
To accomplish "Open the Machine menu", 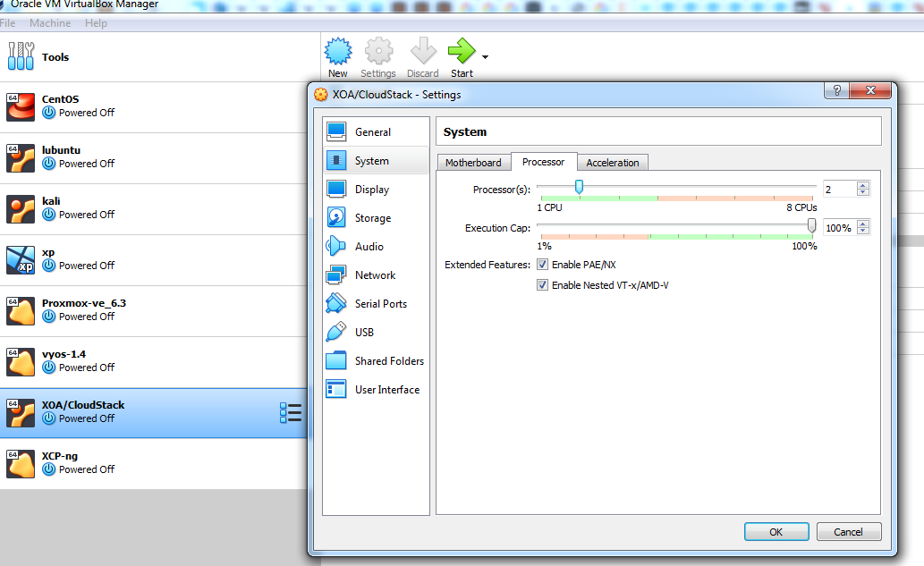I will click(50, 23).
